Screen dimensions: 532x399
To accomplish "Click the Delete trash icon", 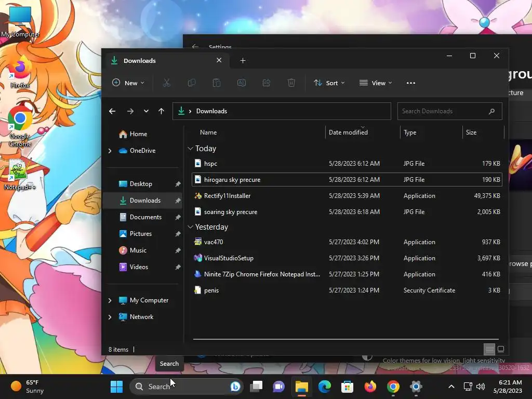I will click(x=291, y=83).
